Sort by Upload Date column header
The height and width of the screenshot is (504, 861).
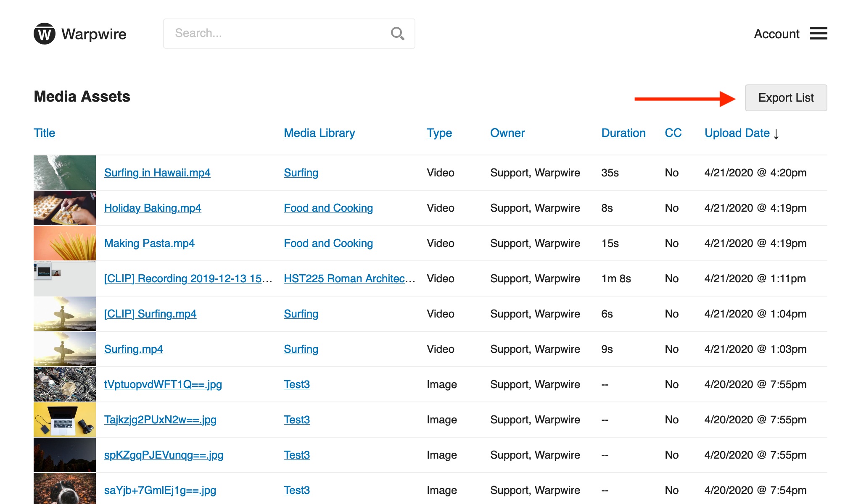(737, 133)
